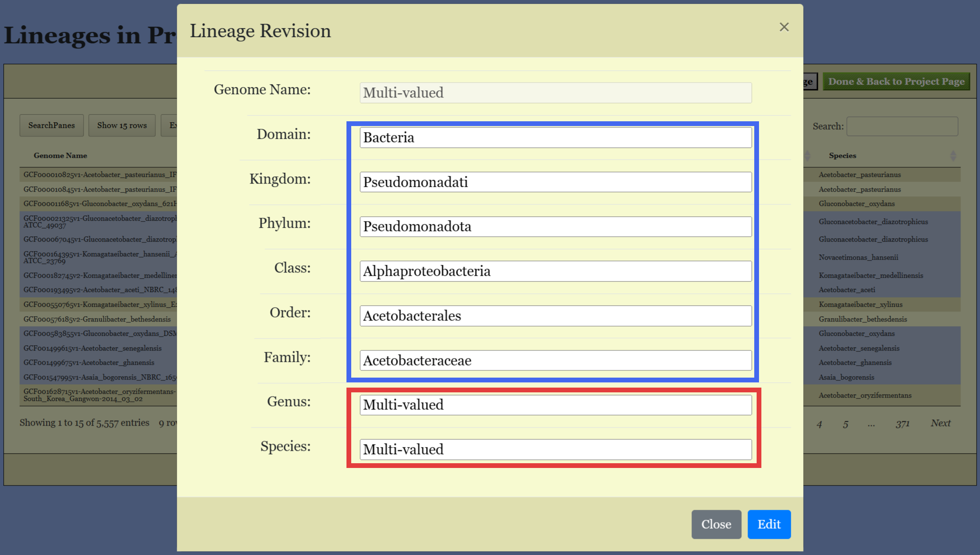
Task: Click the Genus Multi-valued input
Action: click(555, 405)
